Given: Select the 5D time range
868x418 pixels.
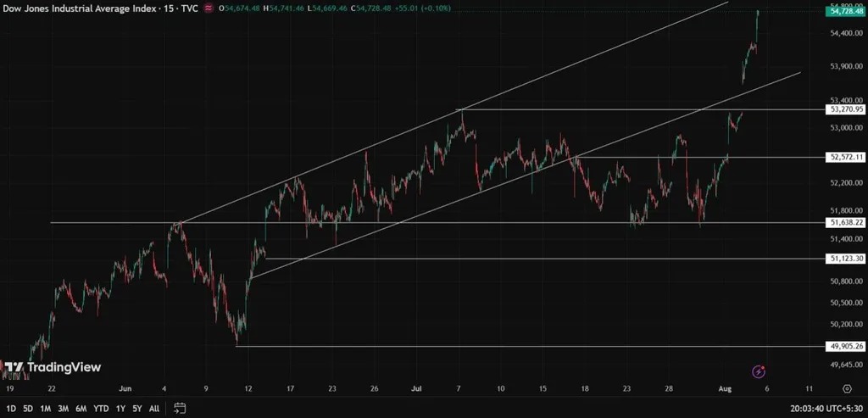Looking at the screenshot, I should tap(28, 409).
